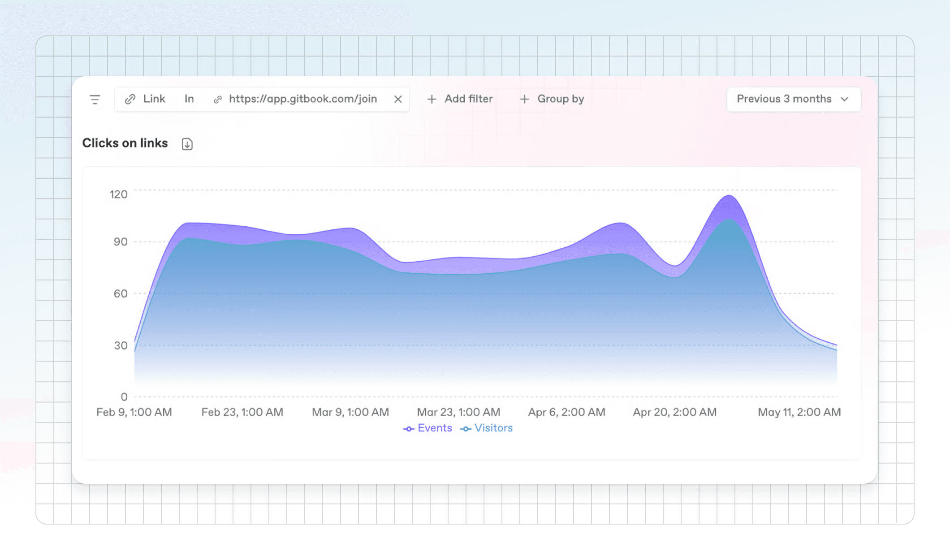This screenshot has width=950, height=560.
Task: Click the plus icon next to Group by
Action: 524,99
